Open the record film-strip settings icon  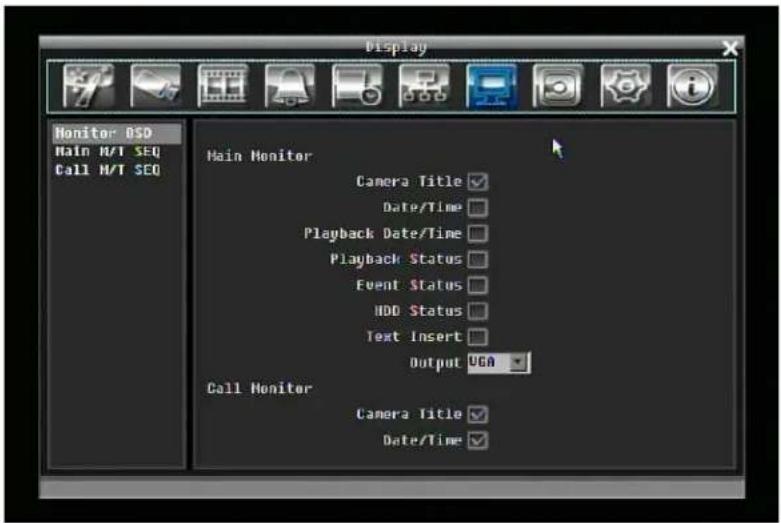pyautogui.click(x=223, y=86)
